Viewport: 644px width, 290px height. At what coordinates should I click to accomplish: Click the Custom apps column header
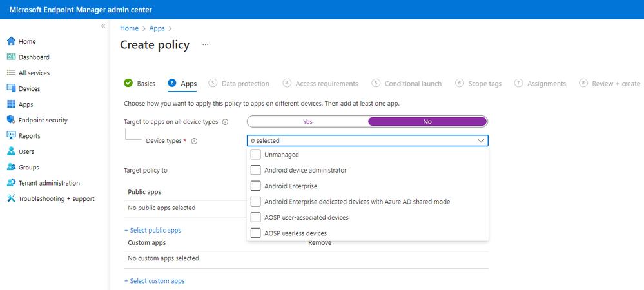146,243
